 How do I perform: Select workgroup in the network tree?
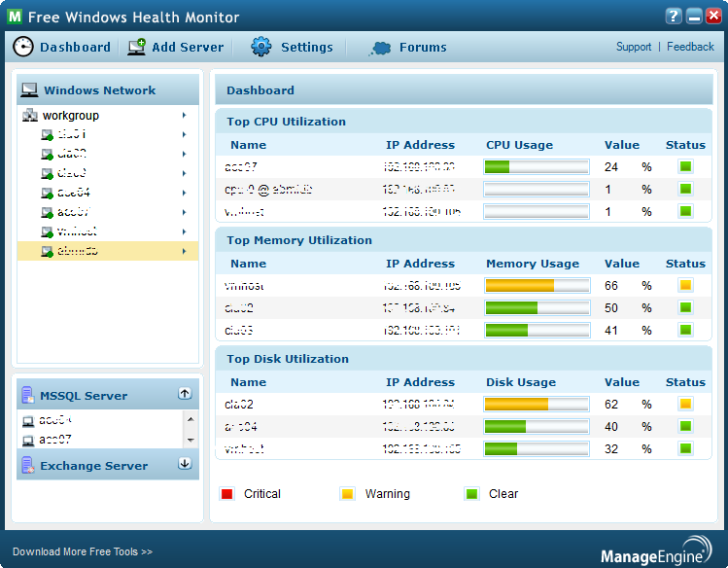pyautogui.click(x=71, y=115)
